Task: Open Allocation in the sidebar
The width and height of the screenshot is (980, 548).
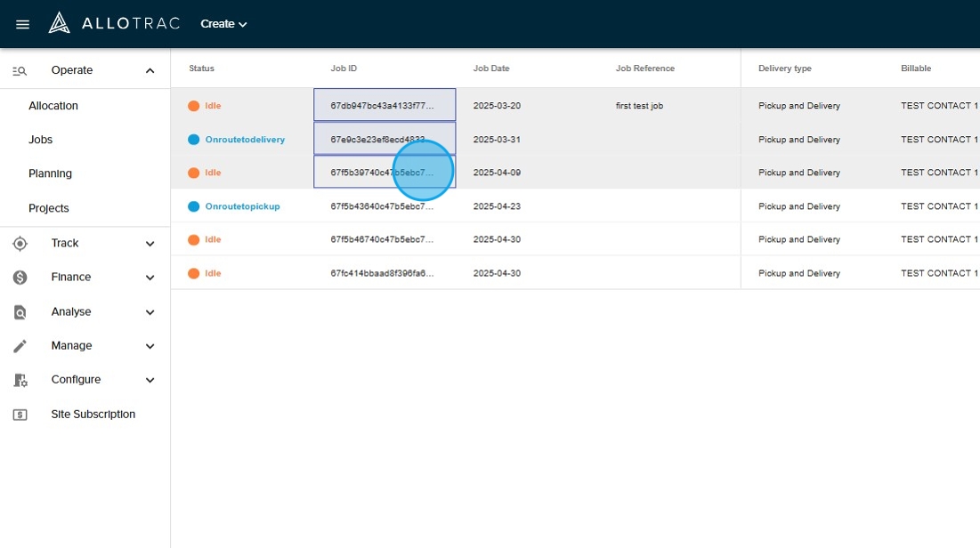Action: click(x=53, y=106)
